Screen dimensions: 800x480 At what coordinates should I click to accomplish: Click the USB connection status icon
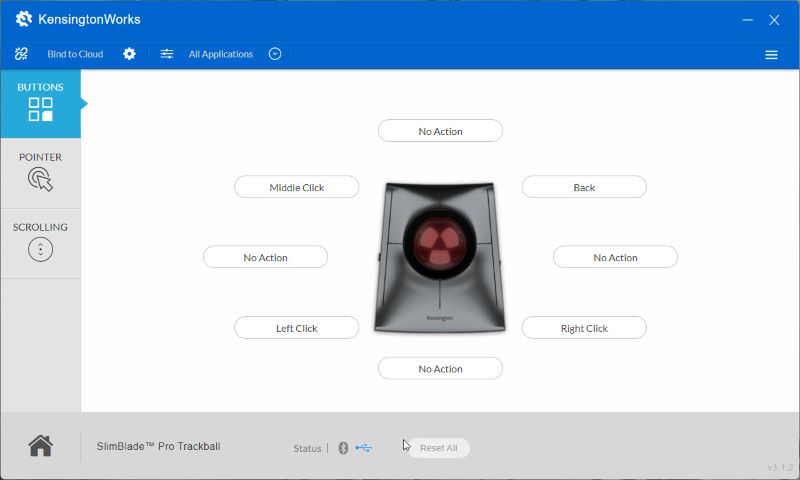364,448
